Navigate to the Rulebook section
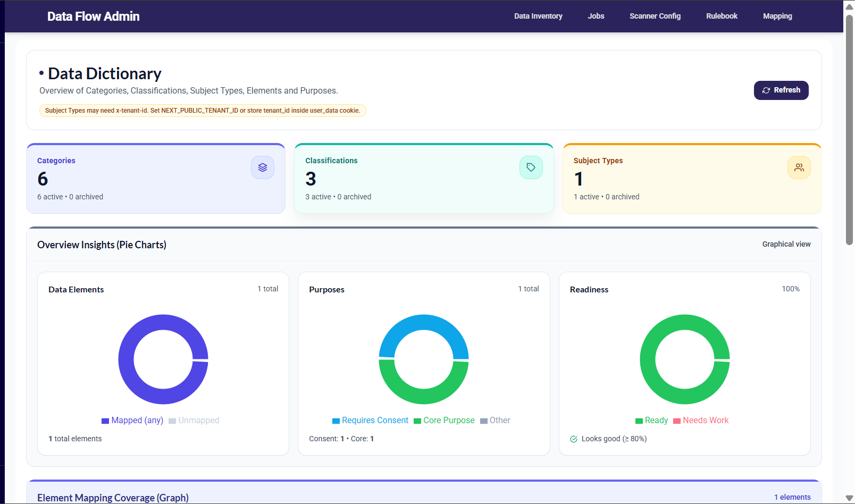The image size is (855, 504). point(722,16)
